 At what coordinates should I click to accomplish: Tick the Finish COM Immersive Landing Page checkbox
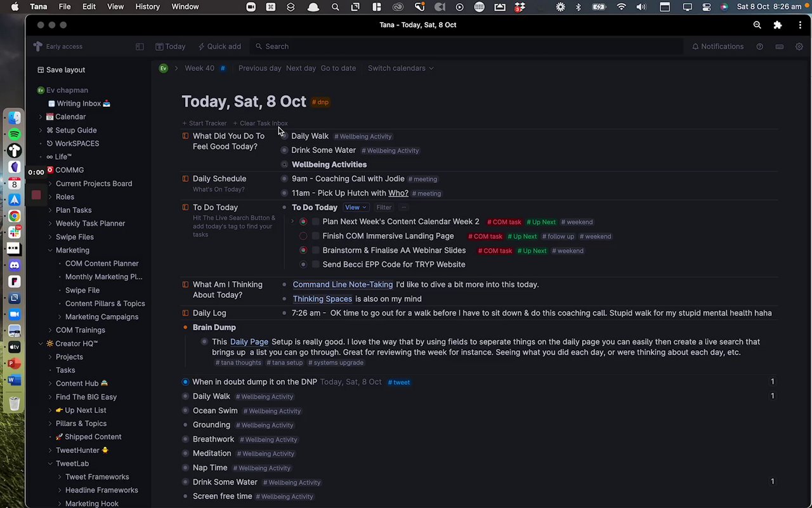[315, 236]
